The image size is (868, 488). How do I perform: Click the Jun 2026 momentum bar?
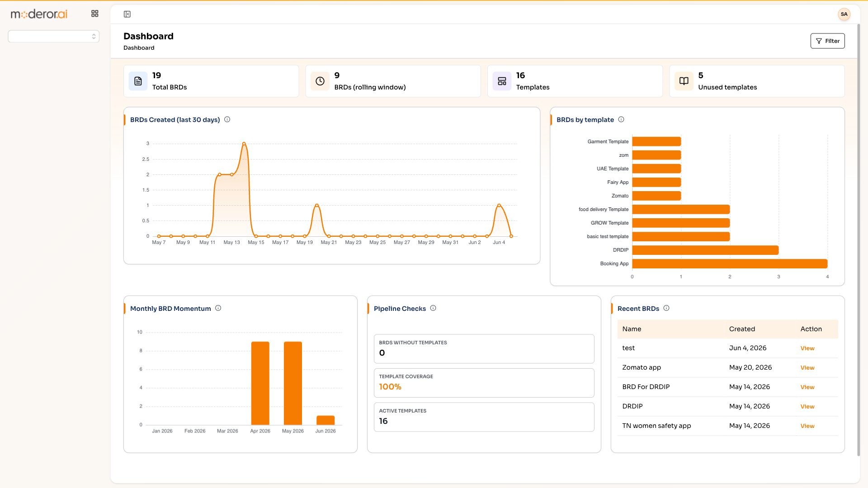(x=325, y=420)
